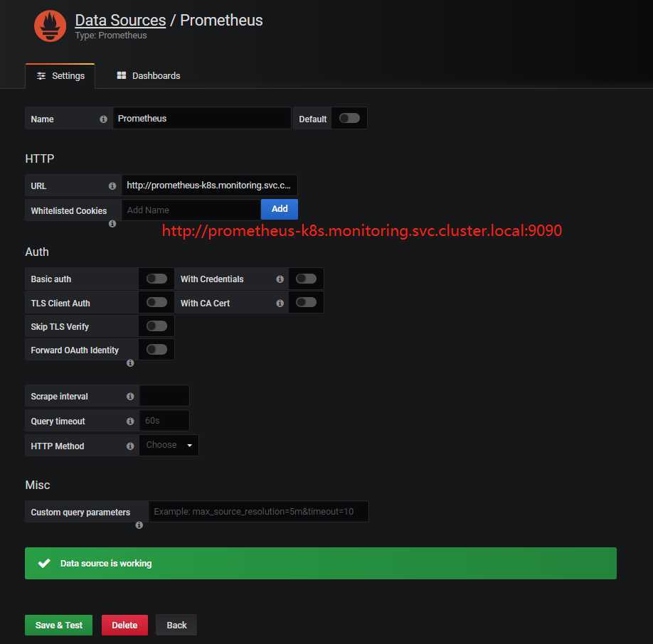Click the info icon for Scrape interval
The height and width of the screenshot is (644, 653).
130,397
